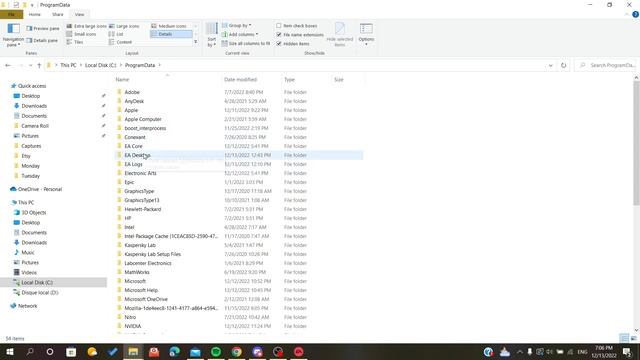Viewport: 640px width, 360px height.
Task: Select Small icons layout
Action: click(81, 34)
